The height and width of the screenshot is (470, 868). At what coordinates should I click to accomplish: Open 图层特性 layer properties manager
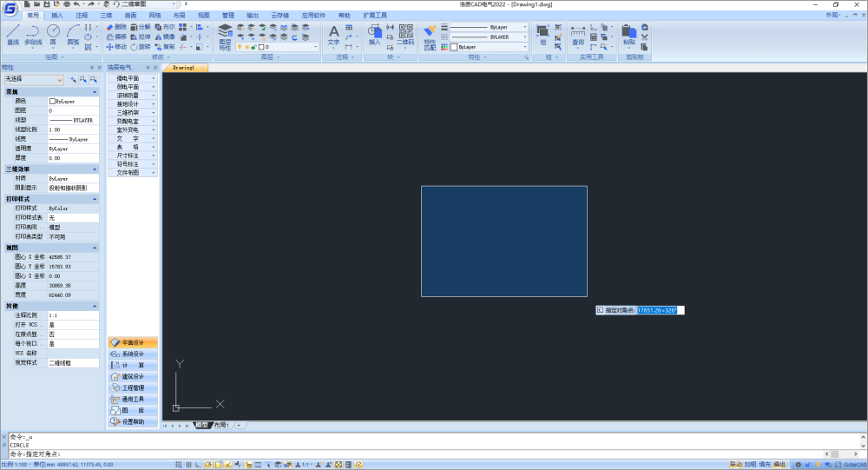coord(225,36)
